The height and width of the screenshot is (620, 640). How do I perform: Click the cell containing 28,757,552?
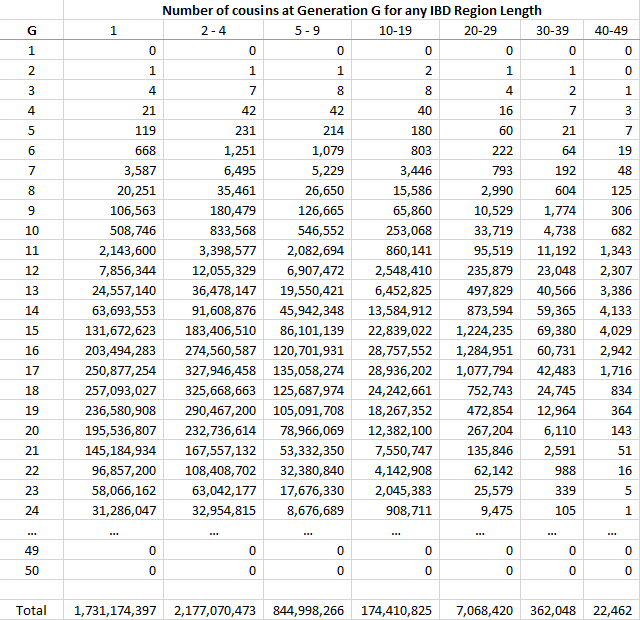pos(396,350)
